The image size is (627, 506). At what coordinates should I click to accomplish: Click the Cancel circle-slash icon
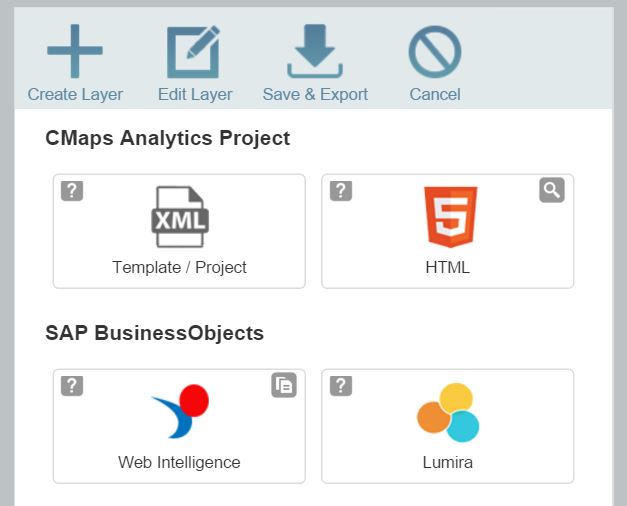[435, 52]
